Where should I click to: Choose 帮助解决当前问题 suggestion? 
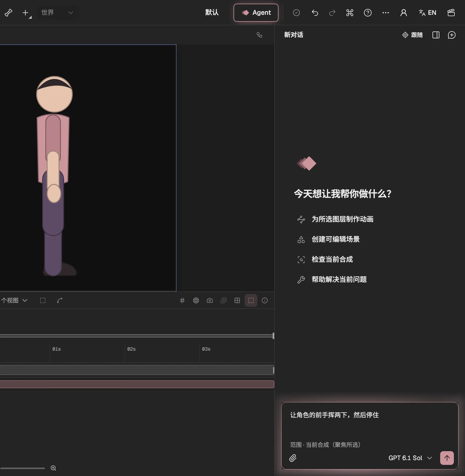(x=332, y=280)
